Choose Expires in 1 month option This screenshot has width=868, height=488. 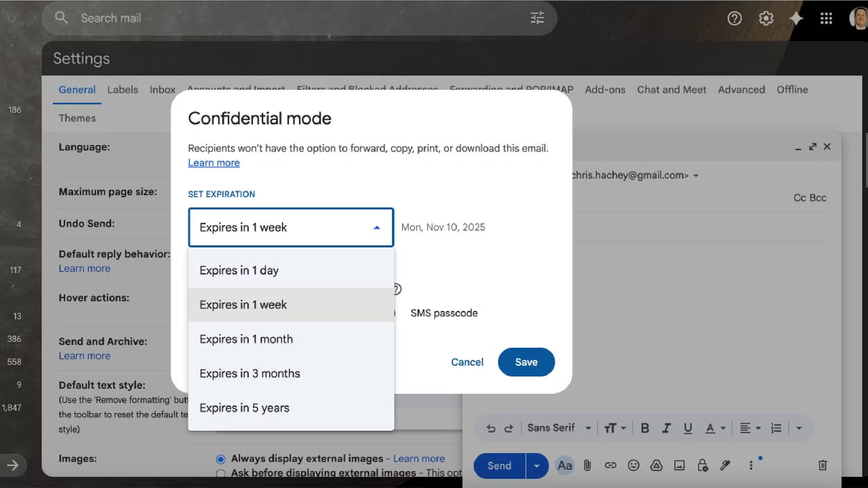(x=246, y=339)
